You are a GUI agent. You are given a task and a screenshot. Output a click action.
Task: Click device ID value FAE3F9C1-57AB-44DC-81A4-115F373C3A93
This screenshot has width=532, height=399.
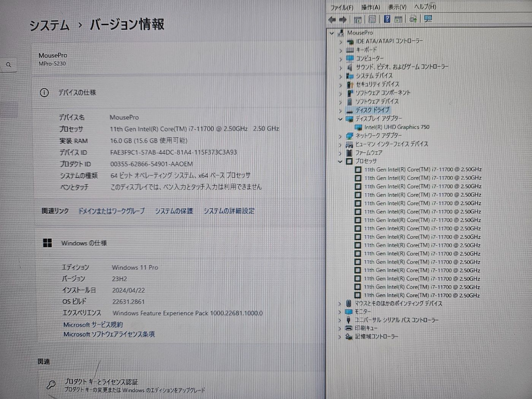pos(173,152)
